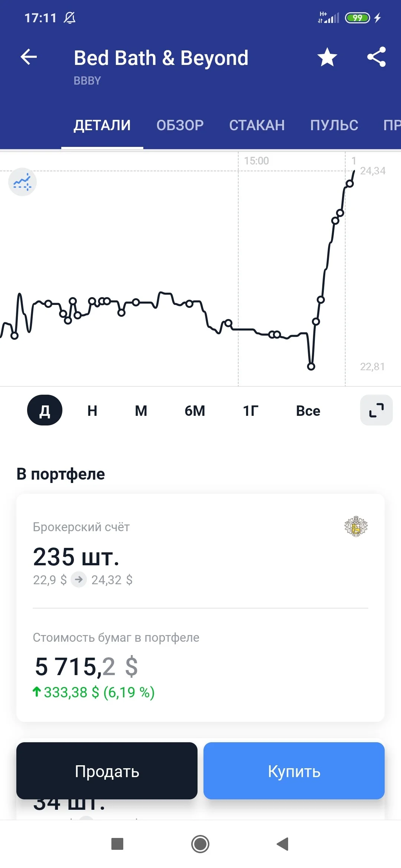The image size is (401, 868).
Task: Open the share icon
Action: pos(376,57)
